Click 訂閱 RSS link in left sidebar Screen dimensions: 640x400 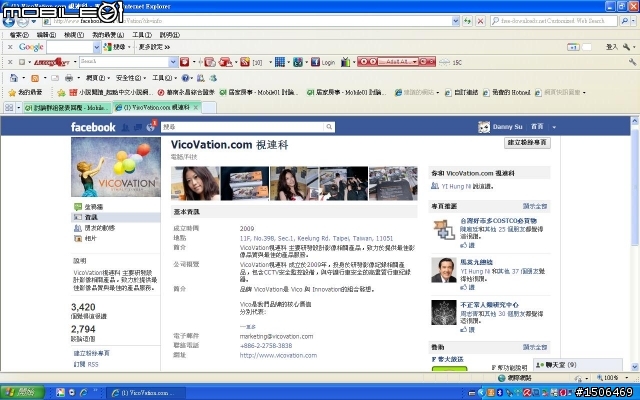[86, 364]
